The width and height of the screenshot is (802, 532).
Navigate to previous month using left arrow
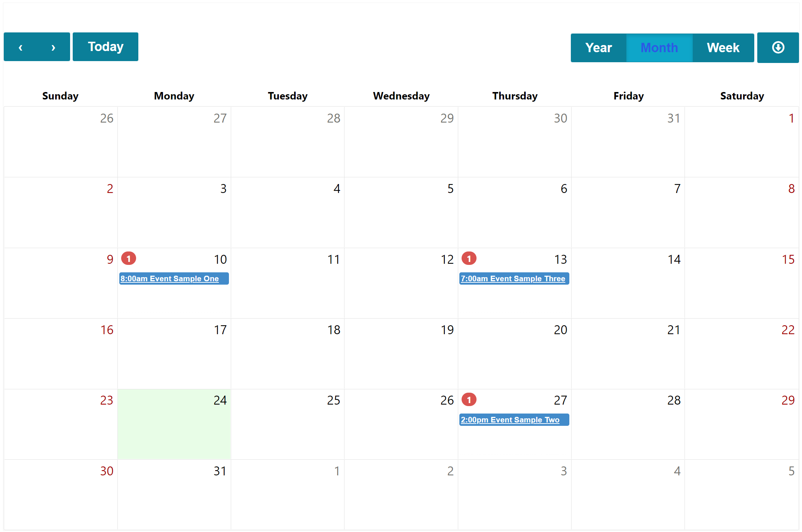tap(21, 47)
